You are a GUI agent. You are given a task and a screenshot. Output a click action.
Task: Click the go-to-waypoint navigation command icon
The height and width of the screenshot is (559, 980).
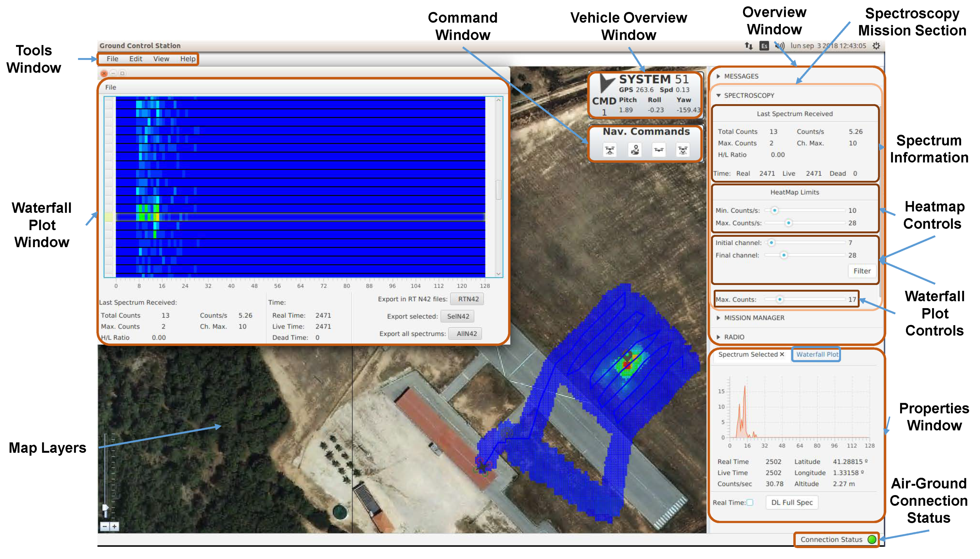tap(634, 150)
